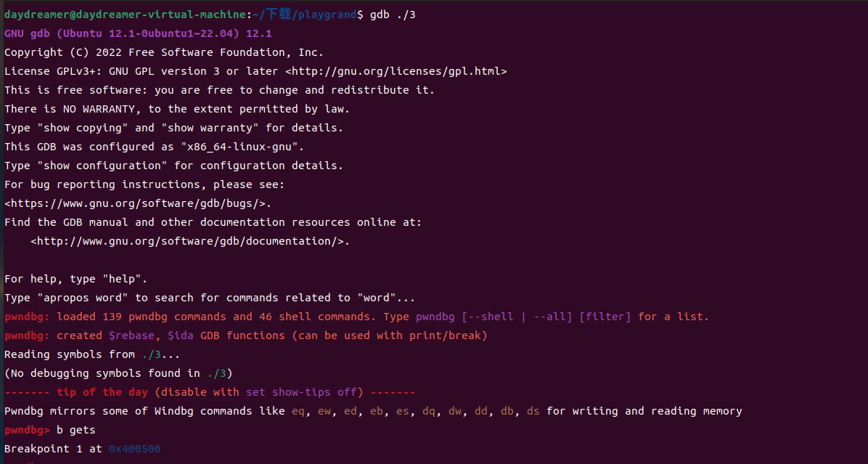Click the typed command 'gdb ./3'
The height and width of the screenshot is (464, 868).
point(393,15)
